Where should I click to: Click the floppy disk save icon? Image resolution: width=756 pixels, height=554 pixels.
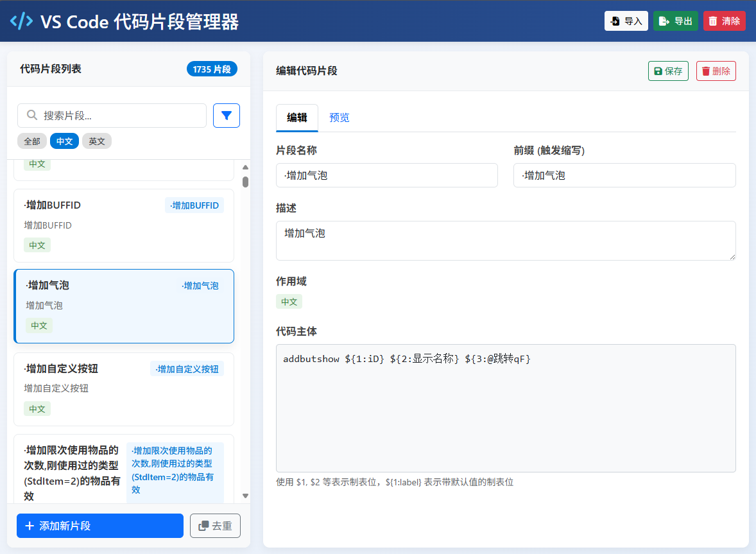[658, 71]
